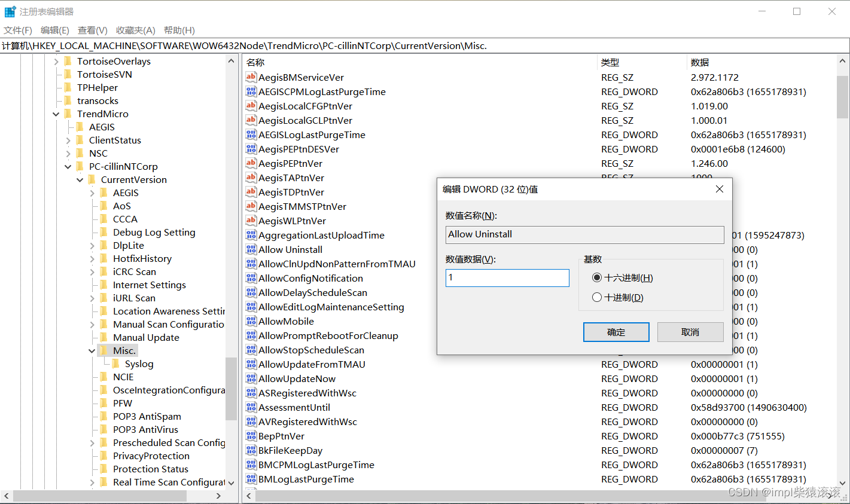Click the AggregationLastUploadTime DWORD icon
Screen dimensions: 850x504
[x=251, y=235]
